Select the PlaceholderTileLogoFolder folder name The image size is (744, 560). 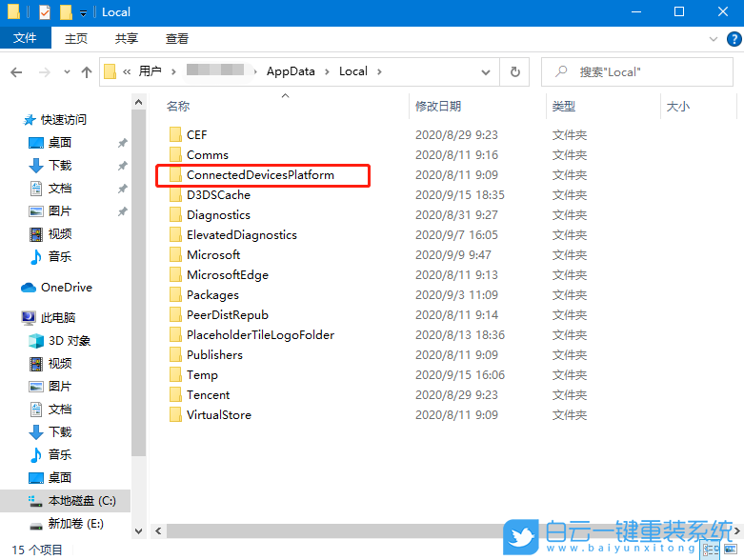point(260,335)
